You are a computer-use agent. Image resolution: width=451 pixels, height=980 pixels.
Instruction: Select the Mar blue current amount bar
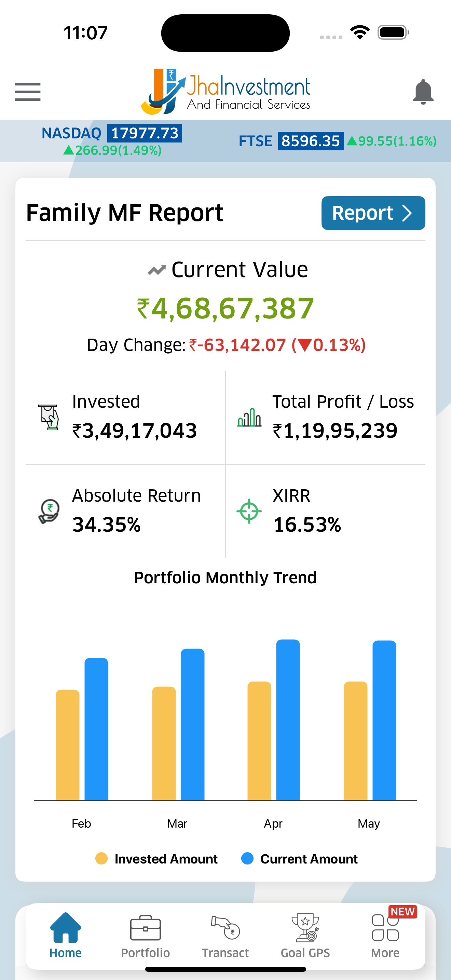tap(192, 724)
